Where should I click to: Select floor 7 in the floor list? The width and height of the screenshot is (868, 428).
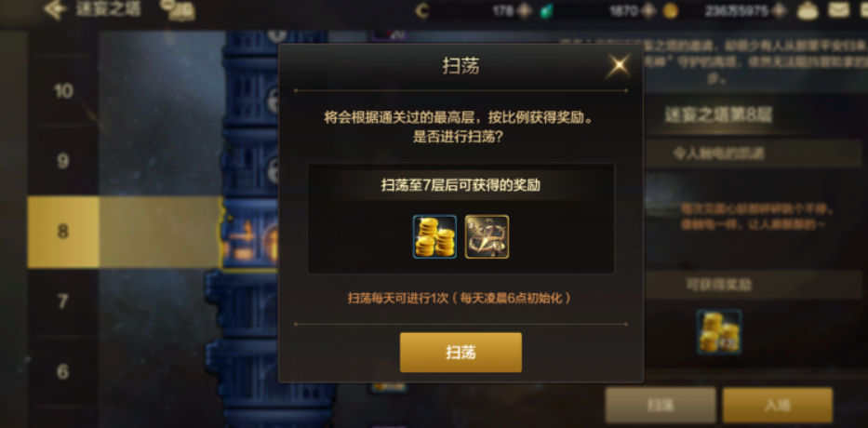coord(63,301)
